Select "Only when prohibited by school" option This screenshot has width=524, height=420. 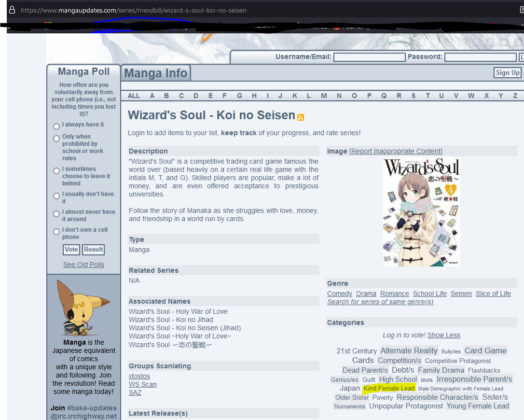tap(56, 139)
